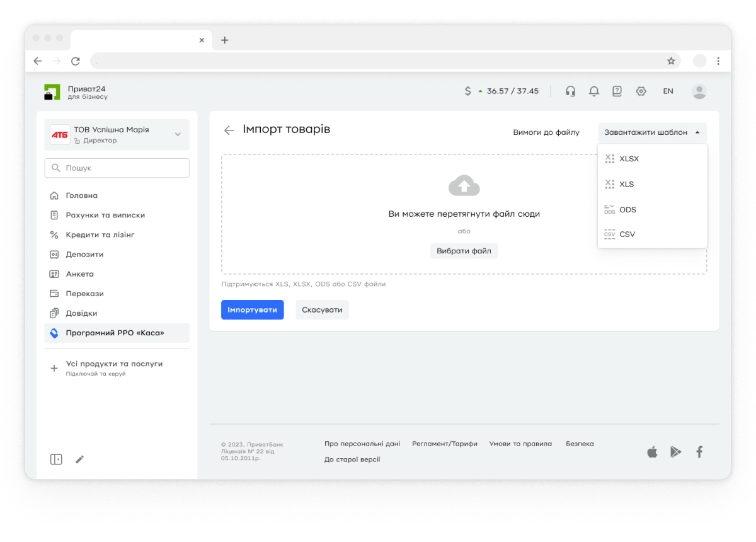This screenshot has height=542, width=756.
Task: Switch language to EN
Action: 668,91
